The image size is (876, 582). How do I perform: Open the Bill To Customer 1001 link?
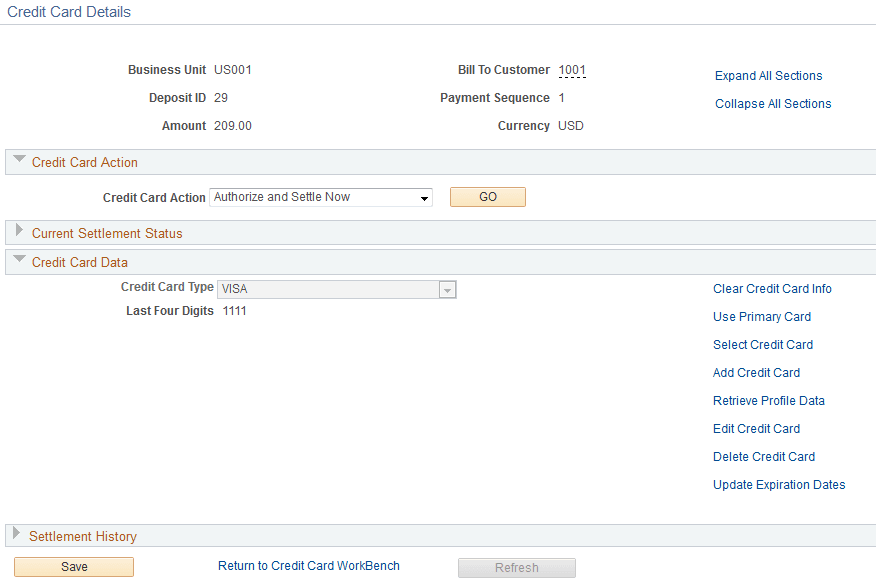point(572,70)
